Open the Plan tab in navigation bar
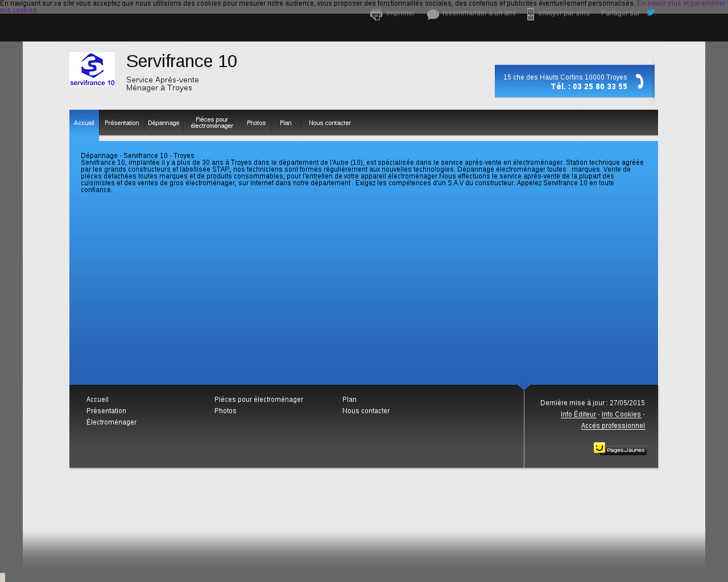The image size is (728, 582). pyautogui.click(x=286, y=123)
